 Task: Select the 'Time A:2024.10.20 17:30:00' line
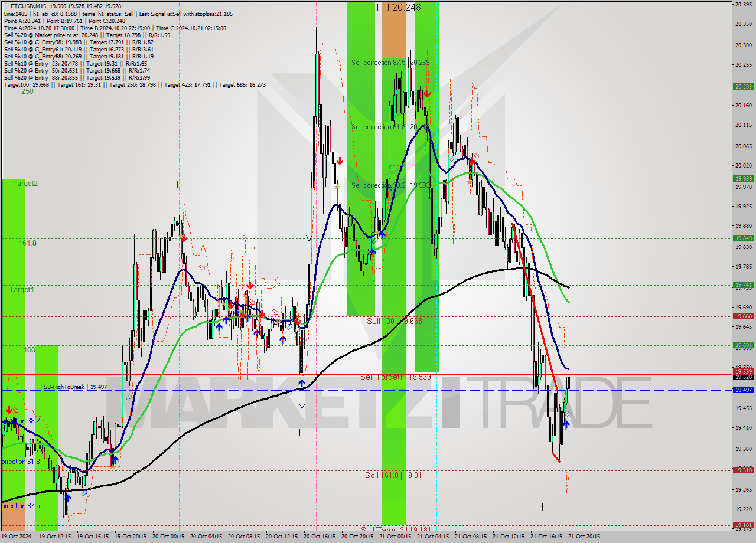point(115,28)
